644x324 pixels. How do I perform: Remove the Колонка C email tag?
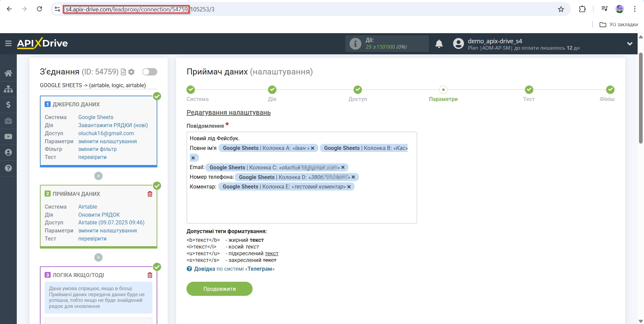click(343, 167)
